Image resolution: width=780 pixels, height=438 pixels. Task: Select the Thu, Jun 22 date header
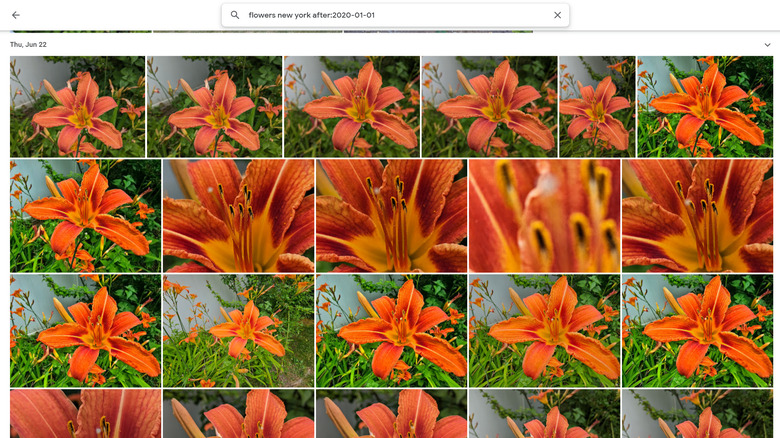28,45
